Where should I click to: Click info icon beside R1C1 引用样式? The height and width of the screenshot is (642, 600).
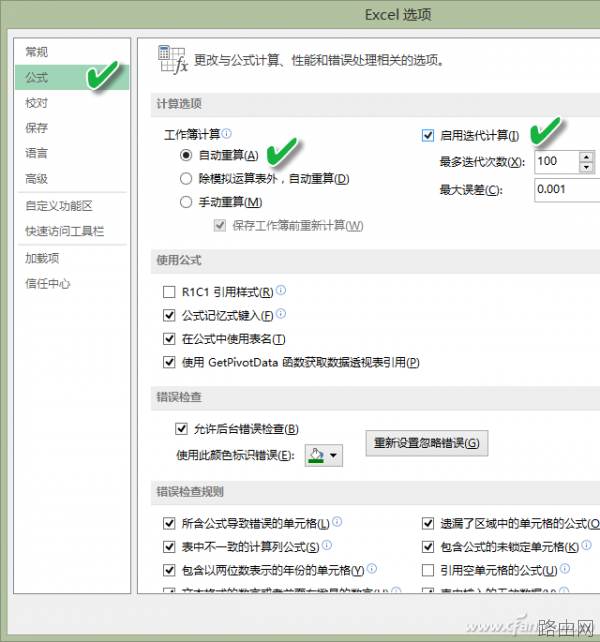click(x=281, y=290)
